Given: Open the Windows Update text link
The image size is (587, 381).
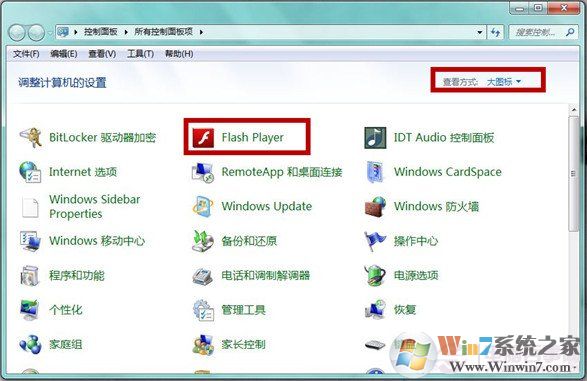Looking at the screenshot, I should [267, 206].
